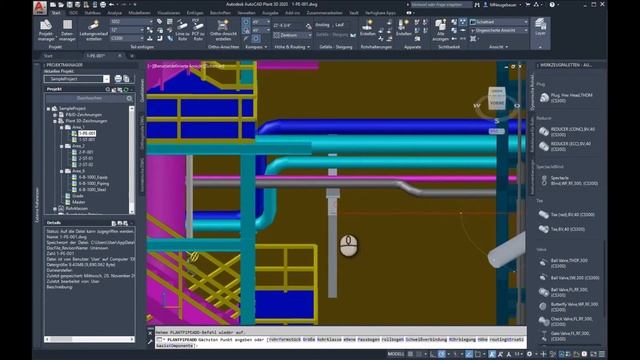
Task: Switch to the Start ribbon tab
Action: point(56,13)
